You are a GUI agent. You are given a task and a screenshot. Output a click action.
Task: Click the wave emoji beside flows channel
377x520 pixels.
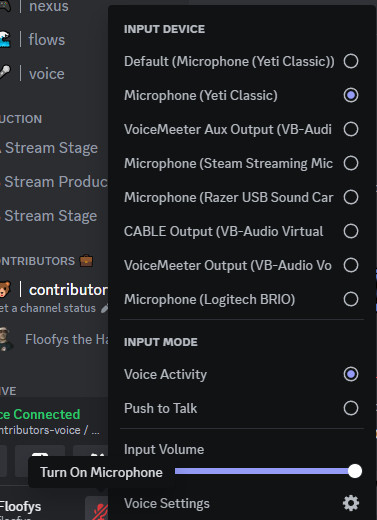[5, 39]
